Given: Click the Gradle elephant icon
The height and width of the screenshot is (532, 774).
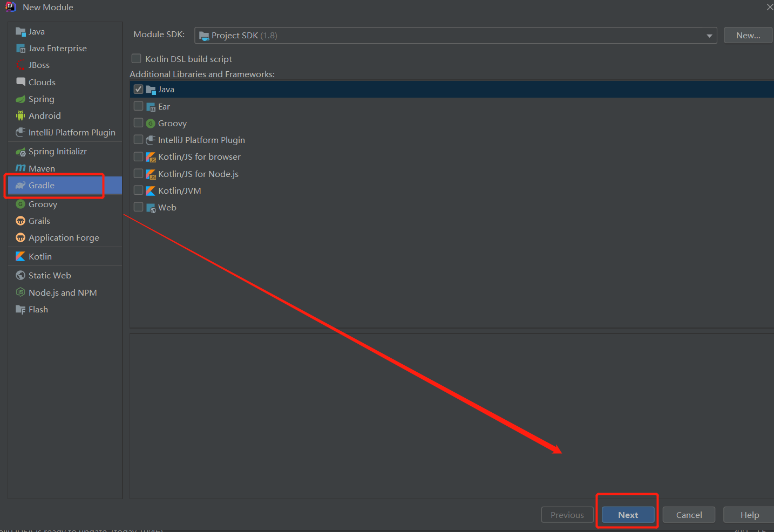Looking at the screenshot, I should point(21,185).
